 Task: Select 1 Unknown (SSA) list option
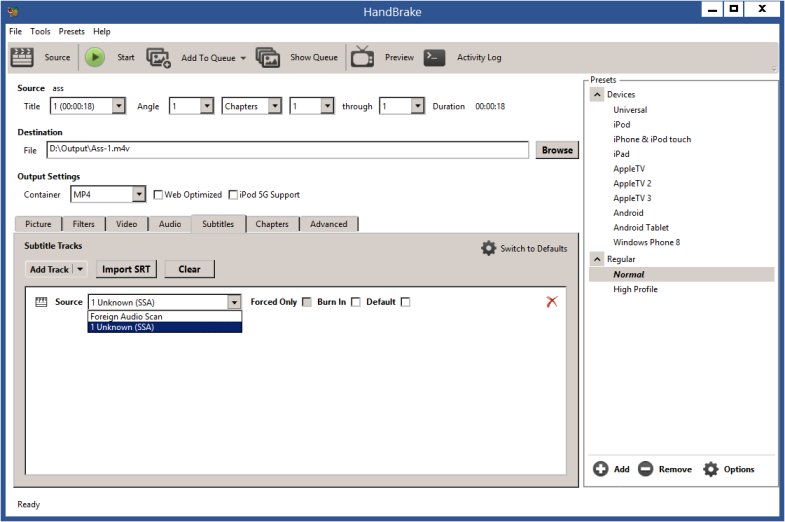(x=165, y=327)
